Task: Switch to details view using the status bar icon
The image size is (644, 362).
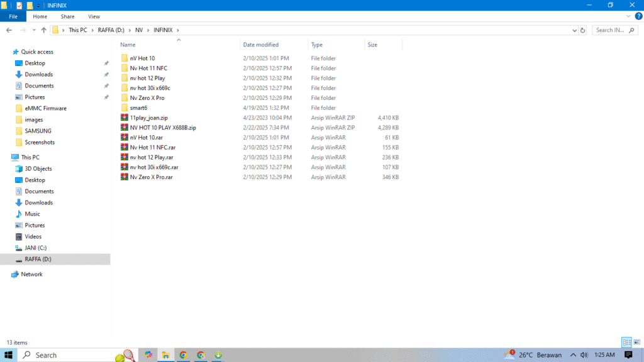Action: (x=626, y=343)
